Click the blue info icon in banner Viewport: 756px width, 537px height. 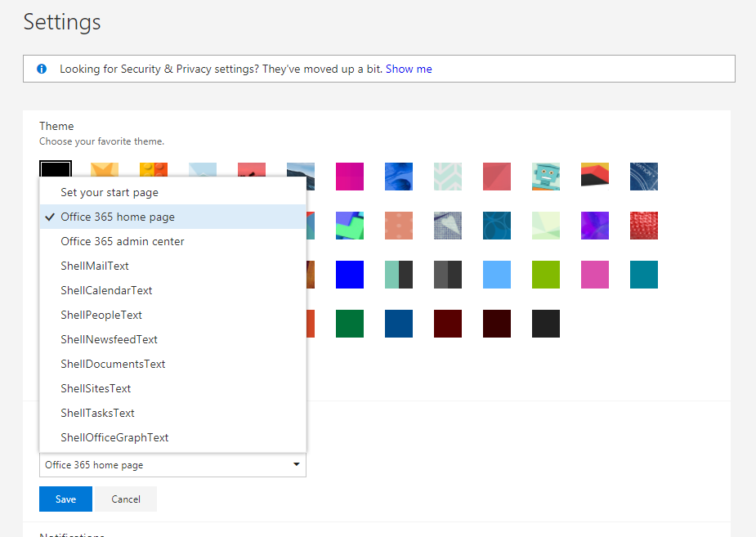pyautogui.click(x=42, y=69)
